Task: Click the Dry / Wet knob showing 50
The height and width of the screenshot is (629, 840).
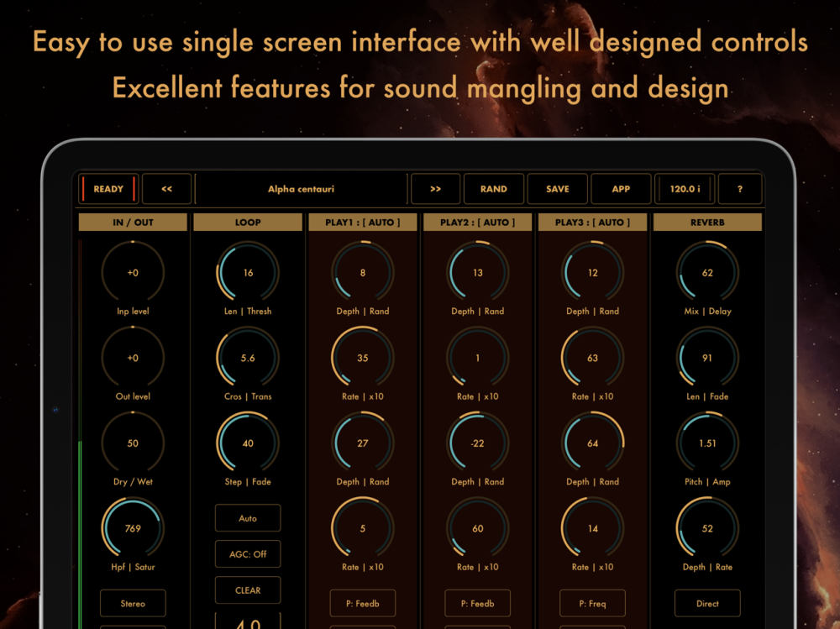Action: point(133,443)
